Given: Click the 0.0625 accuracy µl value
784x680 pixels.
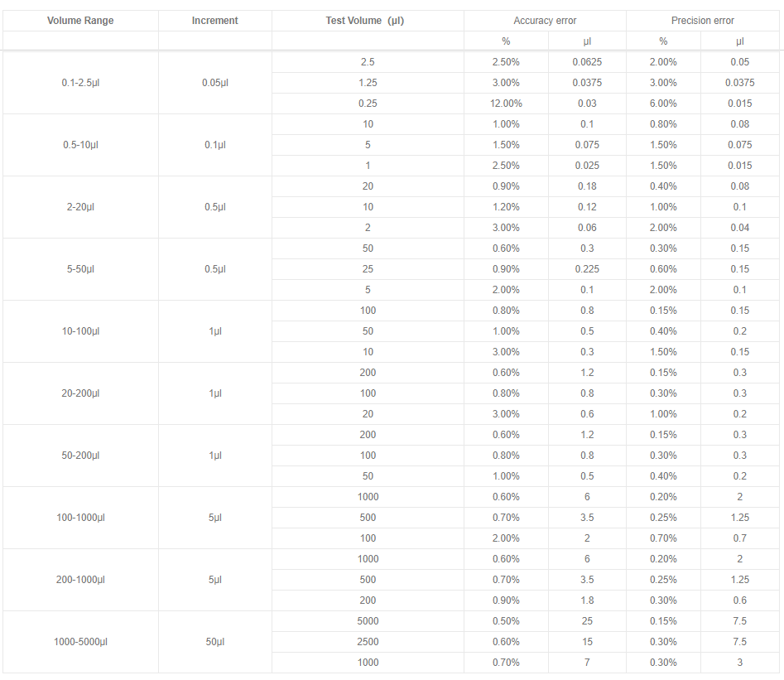Looking at the screenshot, I should tap(587, 62).
